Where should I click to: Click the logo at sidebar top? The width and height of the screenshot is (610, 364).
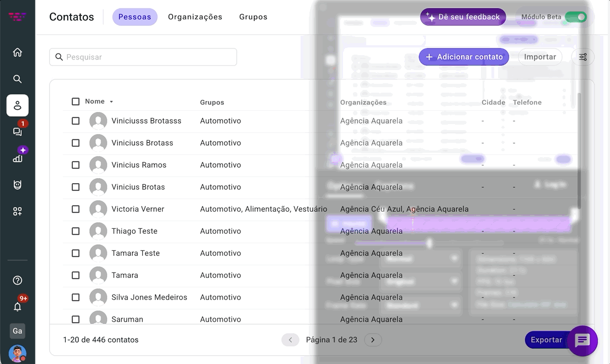point(18,17)
